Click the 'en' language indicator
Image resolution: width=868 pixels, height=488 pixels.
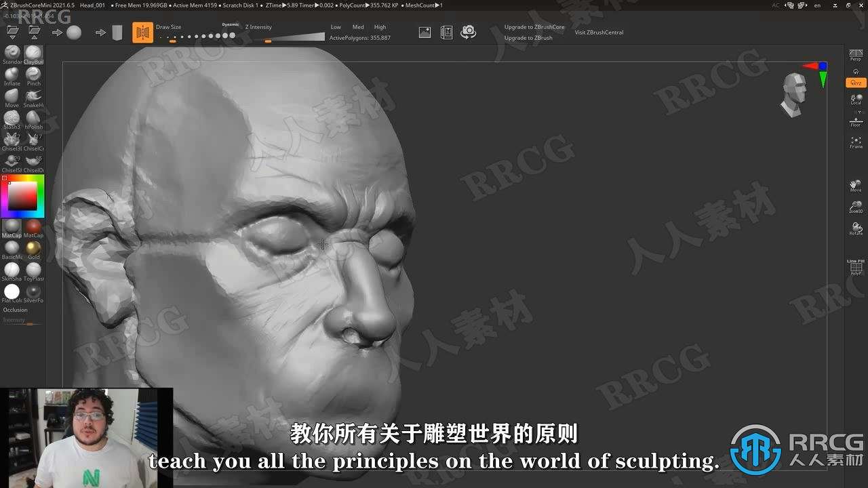817,5
